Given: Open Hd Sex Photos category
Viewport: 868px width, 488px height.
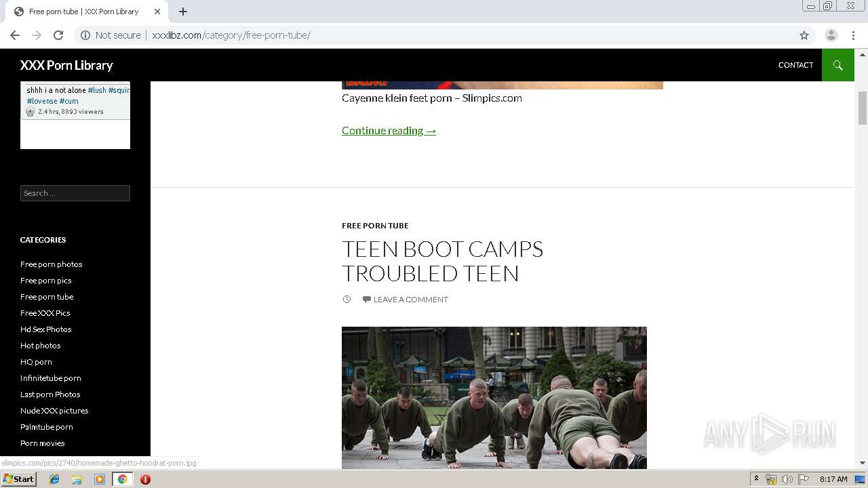Looking at the screenshot, I should 45,329.
